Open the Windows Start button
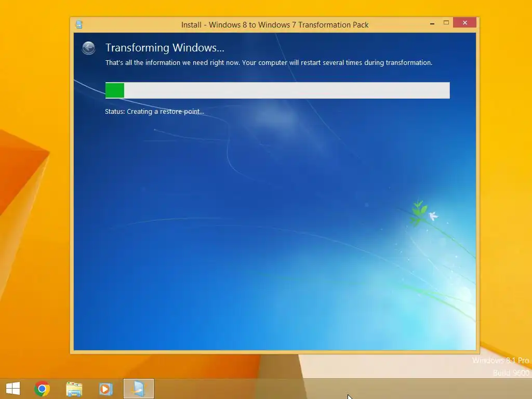The height and width of the screenshot is (399, 532). click(x=13, y=389)
